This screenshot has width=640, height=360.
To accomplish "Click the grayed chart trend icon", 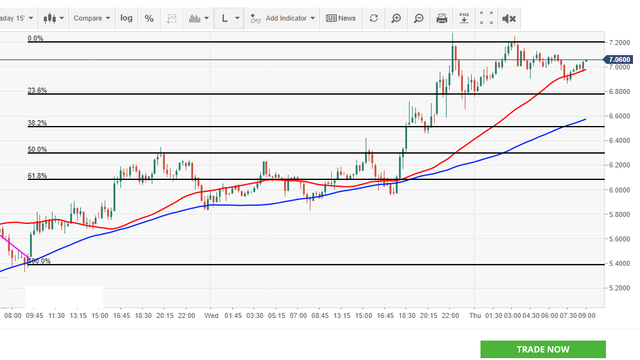I will pyautogui.click(x=172, y=18).
